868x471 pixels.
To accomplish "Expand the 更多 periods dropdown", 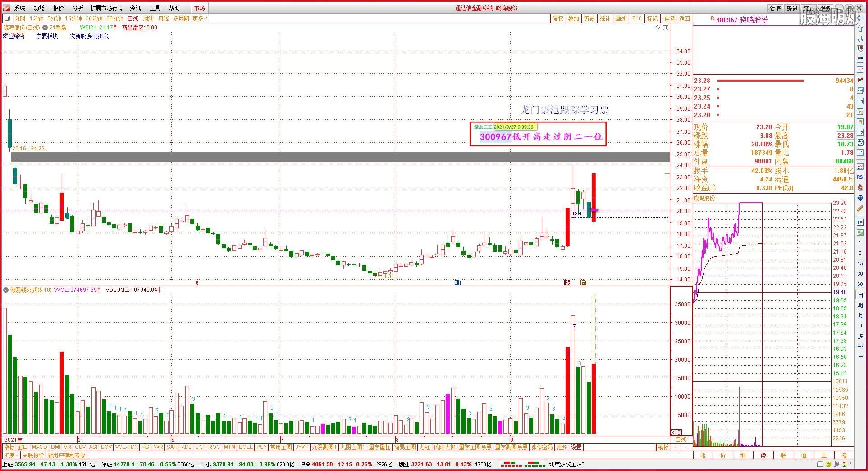I will point(200,18).
